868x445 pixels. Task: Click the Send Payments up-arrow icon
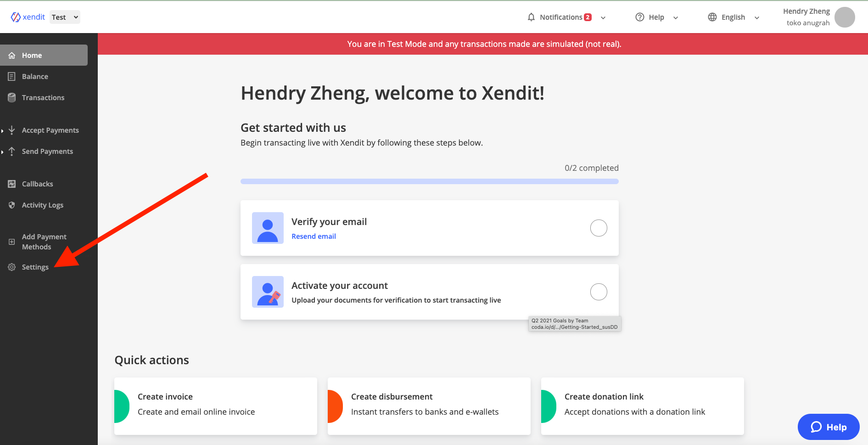[x=12, y=151]
